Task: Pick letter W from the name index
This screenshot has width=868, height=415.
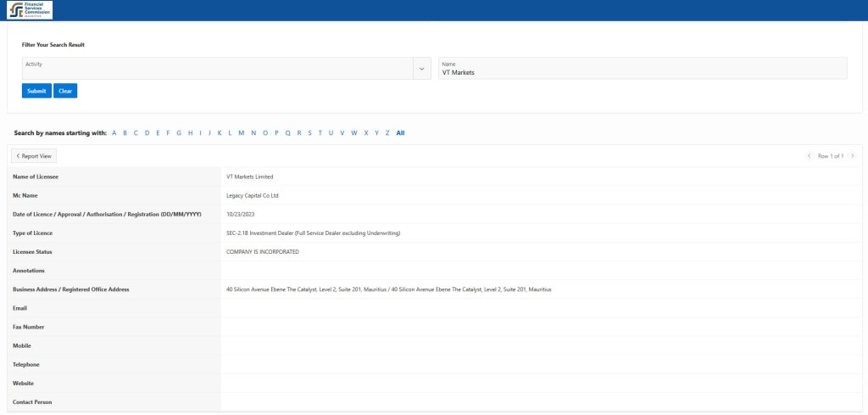Action: [x=354, y=133]
